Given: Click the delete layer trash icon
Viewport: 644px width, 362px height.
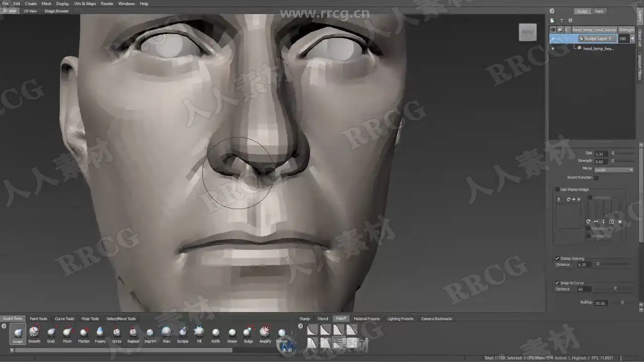Looking at the screenshot, I should point(561,21).
